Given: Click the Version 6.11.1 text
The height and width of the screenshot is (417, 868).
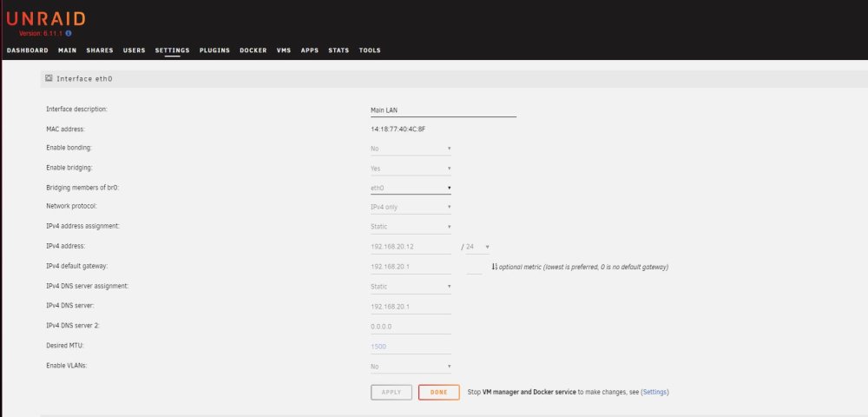Looking at the screenshot, I should tap(42, 33).
